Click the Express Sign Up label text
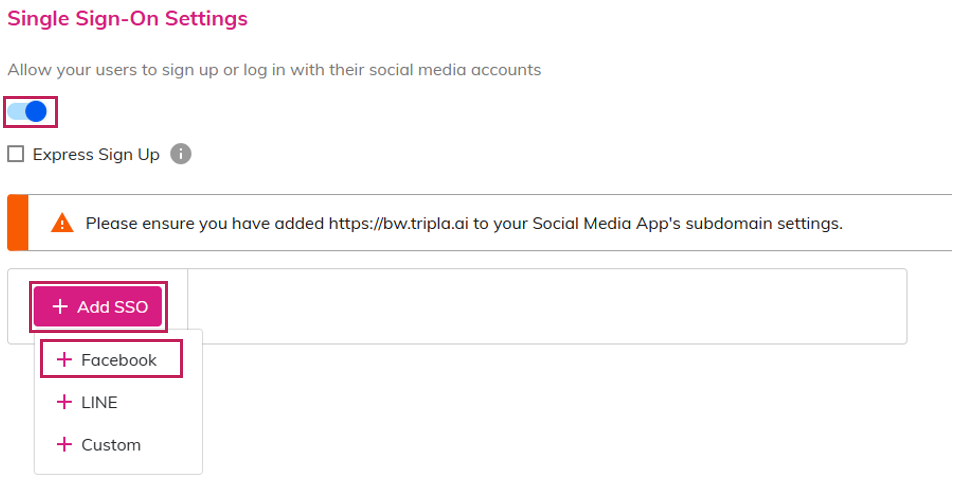The width and height of the screenshot is (966, 480). 96,155
